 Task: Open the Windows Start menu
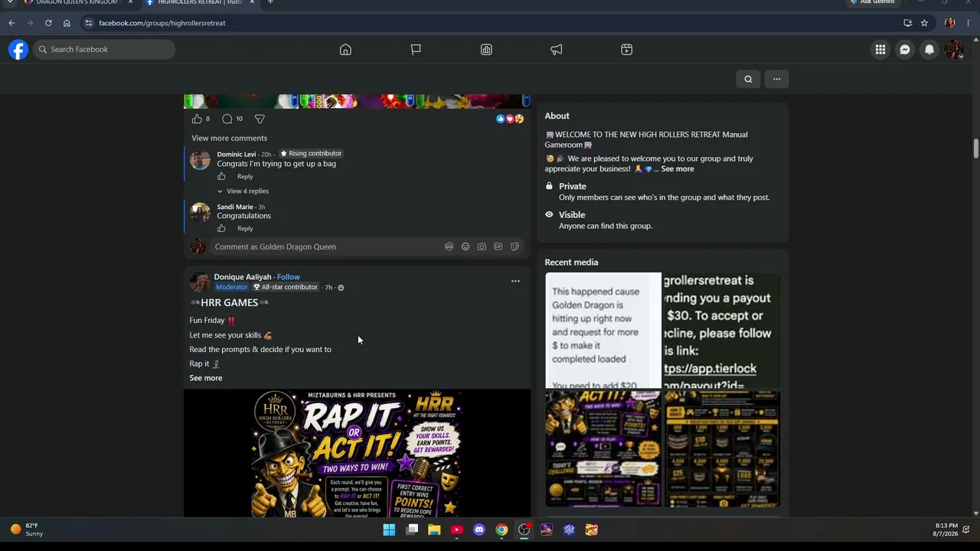(x=389, y=530)
